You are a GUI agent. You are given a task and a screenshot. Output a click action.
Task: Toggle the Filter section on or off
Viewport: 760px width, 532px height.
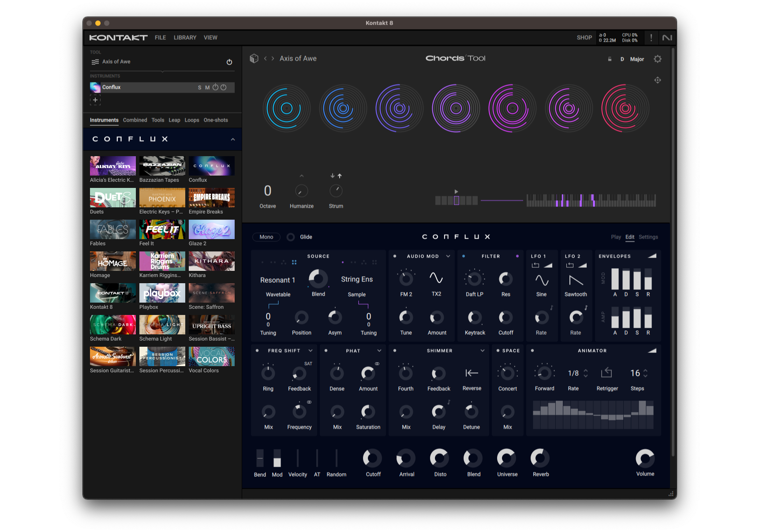coord(464,256)
